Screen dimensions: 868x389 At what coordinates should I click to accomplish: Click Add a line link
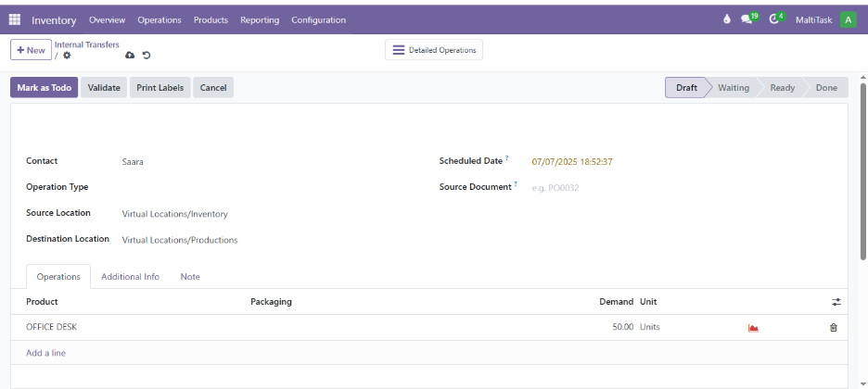pyautogui.click(x=45, y=353)
